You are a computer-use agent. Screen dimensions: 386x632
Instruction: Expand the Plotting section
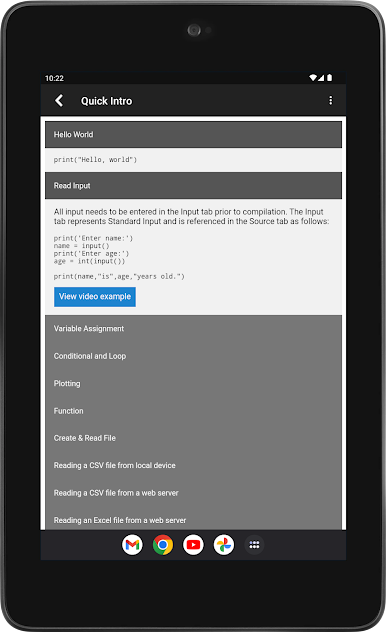(x=193, y=383)
